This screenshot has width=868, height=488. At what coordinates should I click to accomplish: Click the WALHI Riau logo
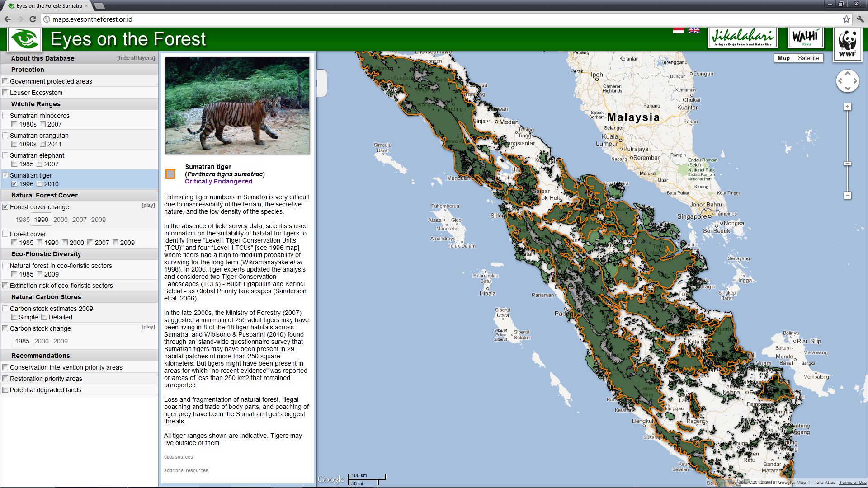pyautogui.click(x=805, y=37)
